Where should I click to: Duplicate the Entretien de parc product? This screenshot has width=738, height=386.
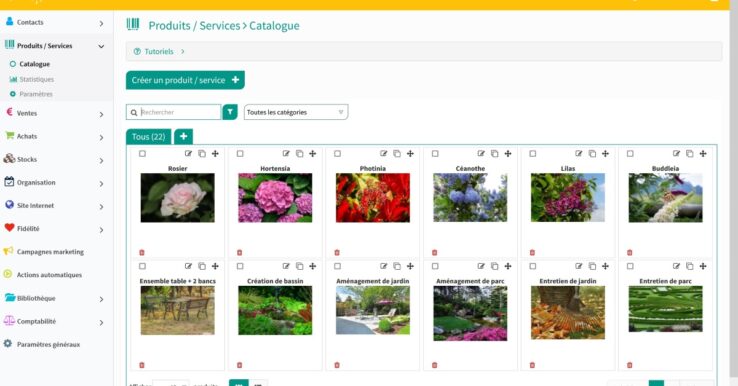click(690, 266)
